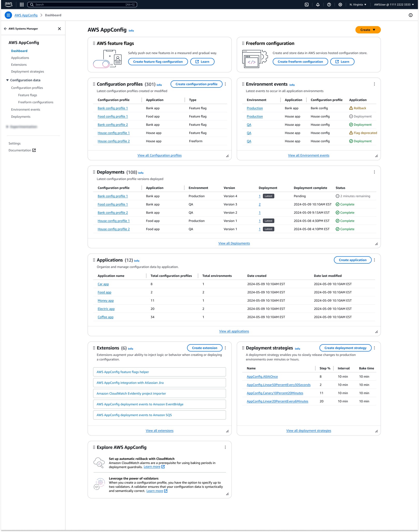Click the Applications widget resize handle
Image resolution: width=419 pixels, height=532 pixels.
(376, 332)
